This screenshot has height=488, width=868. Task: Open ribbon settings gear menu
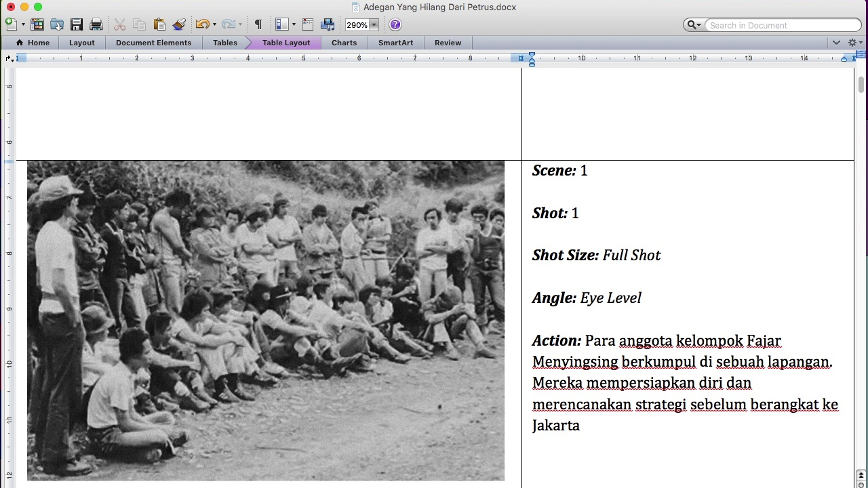point(853,43)
